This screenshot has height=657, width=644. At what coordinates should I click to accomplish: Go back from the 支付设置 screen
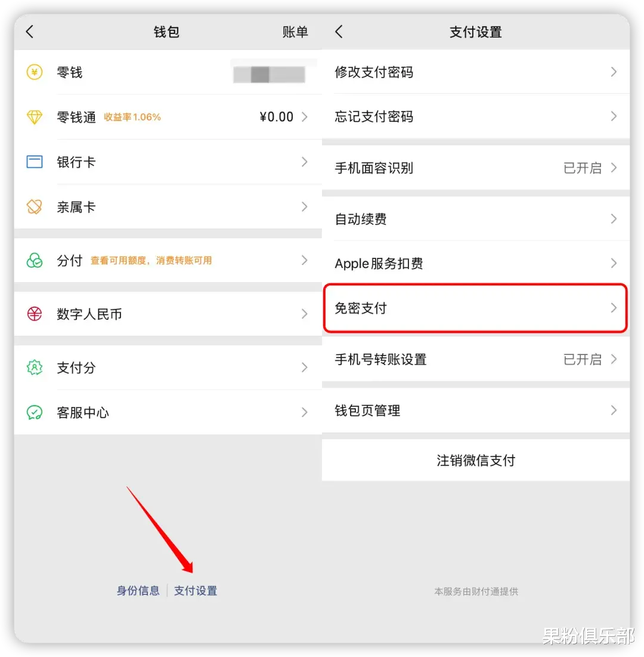pos(339,32)
